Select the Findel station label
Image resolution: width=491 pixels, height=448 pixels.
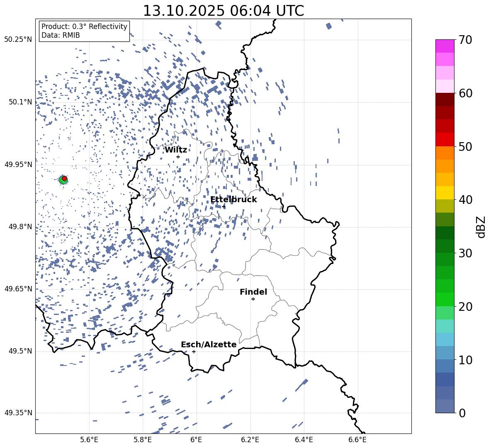pyautogui.click(x=253, y=292)
